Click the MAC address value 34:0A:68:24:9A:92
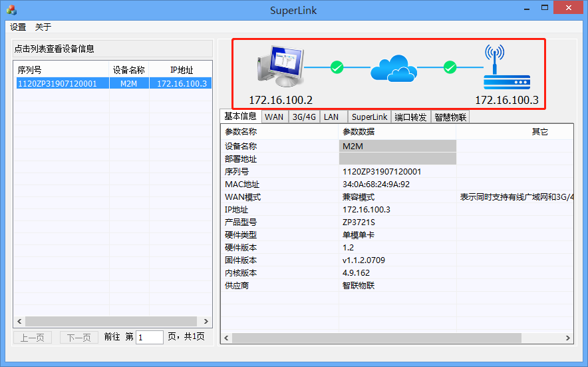The image size is (588, 367). click(376, 184)
